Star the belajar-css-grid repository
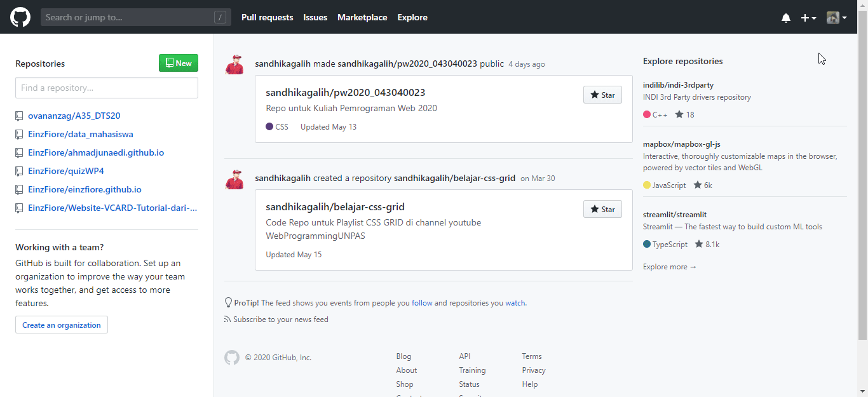 [x=602, y=209]
